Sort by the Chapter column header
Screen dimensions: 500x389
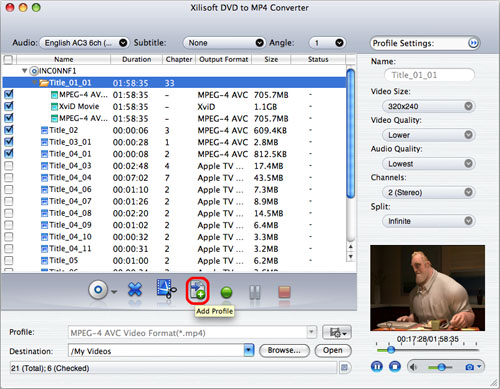point(179,59)
